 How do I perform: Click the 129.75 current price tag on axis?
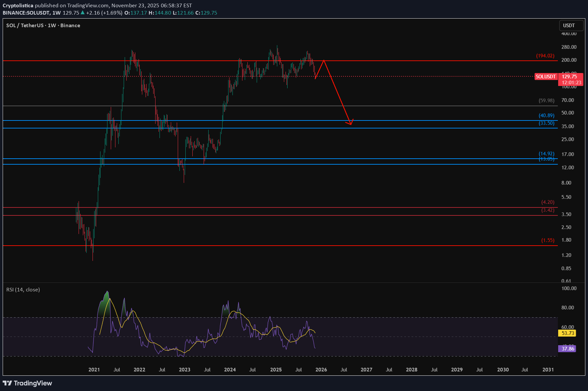(570, 77)
